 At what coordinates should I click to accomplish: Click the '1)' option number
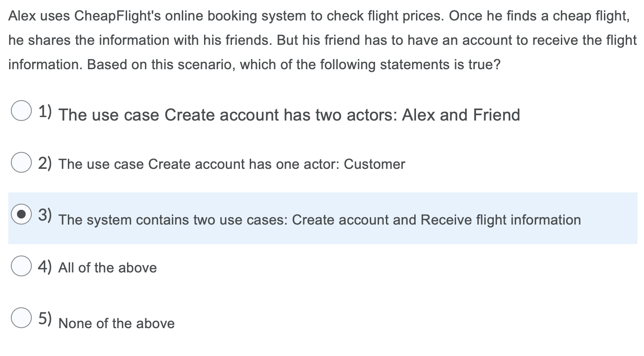tap(45, 111)
